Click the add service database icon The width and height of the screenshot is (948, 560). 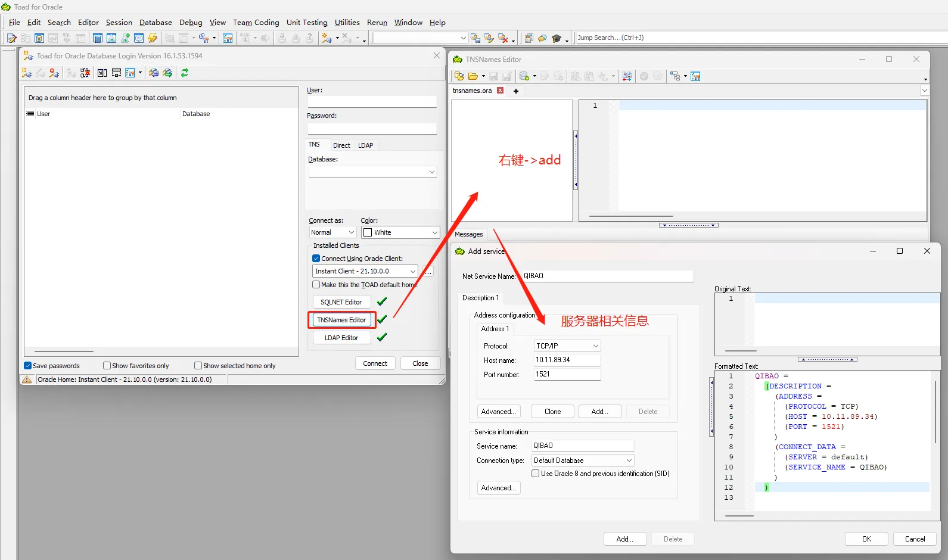click(x=524, y=76)
